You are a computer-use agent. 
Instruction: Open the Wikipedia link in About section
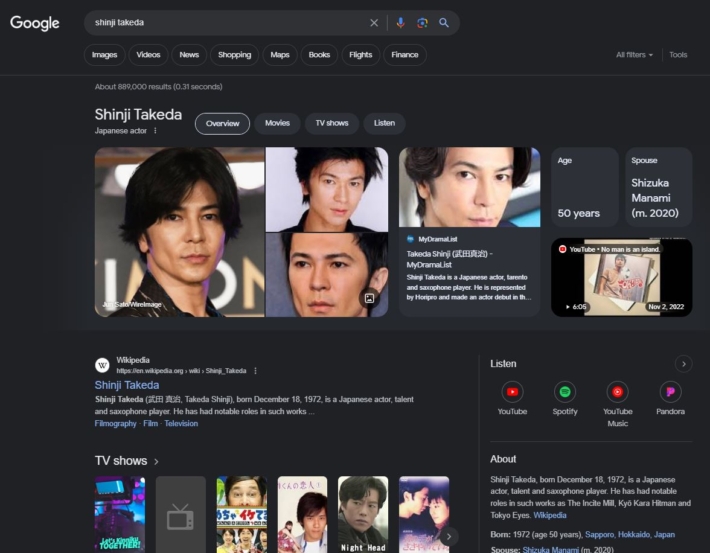tap(550, 515)
